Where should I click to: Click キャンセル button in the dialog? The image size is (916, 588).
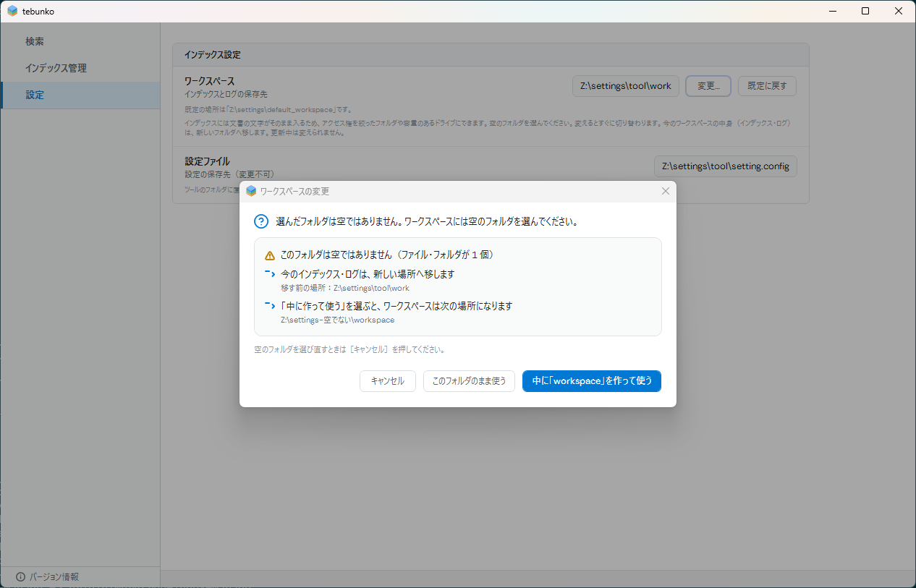coord(388,381)
